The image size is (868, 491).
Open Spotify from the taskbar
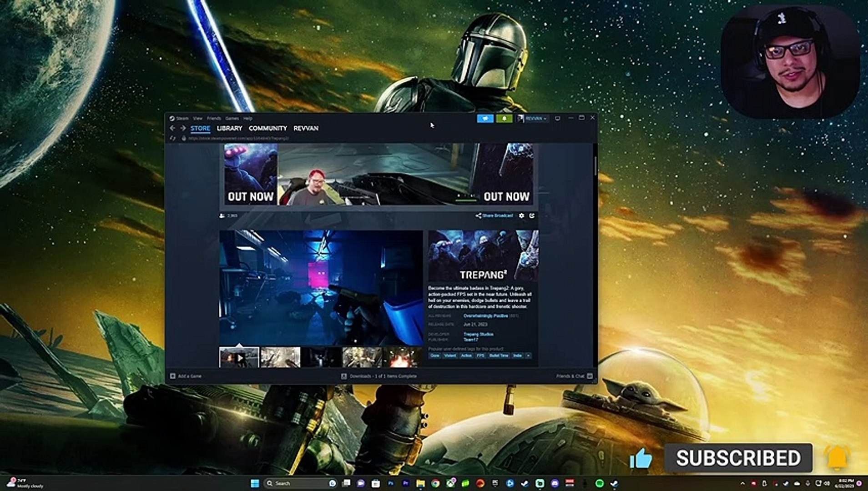tap(600, 483)
